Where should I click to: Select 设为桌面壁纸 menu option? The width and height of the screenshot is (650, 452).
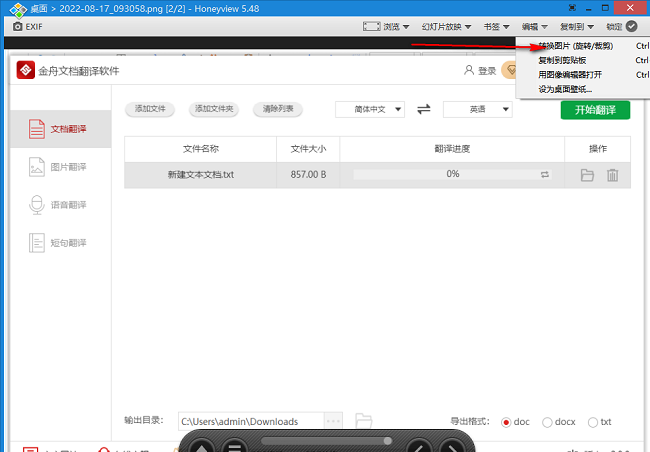pos(565,89)
